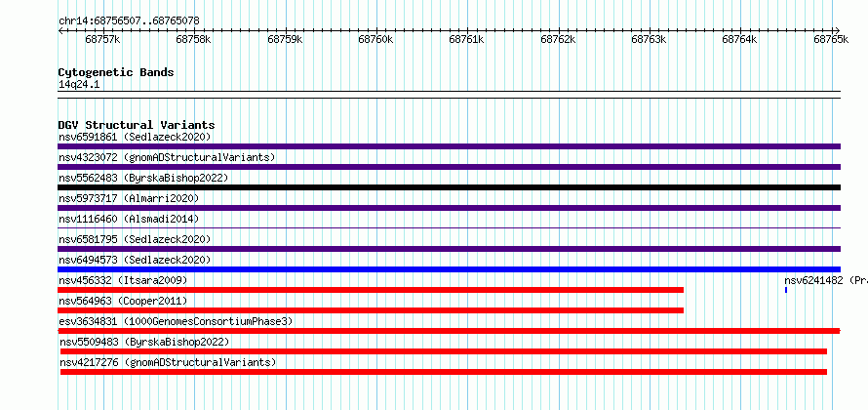The image size is (868, 410).
Task: Click the red bar under esv3634831
Action: [449, 331]
